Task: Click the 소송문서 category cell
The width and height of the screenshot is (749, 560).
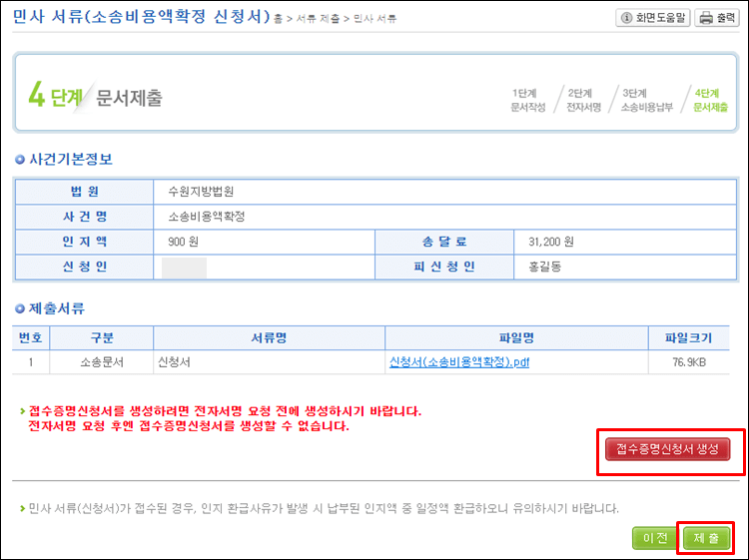Action: click(x=102, y=362)
